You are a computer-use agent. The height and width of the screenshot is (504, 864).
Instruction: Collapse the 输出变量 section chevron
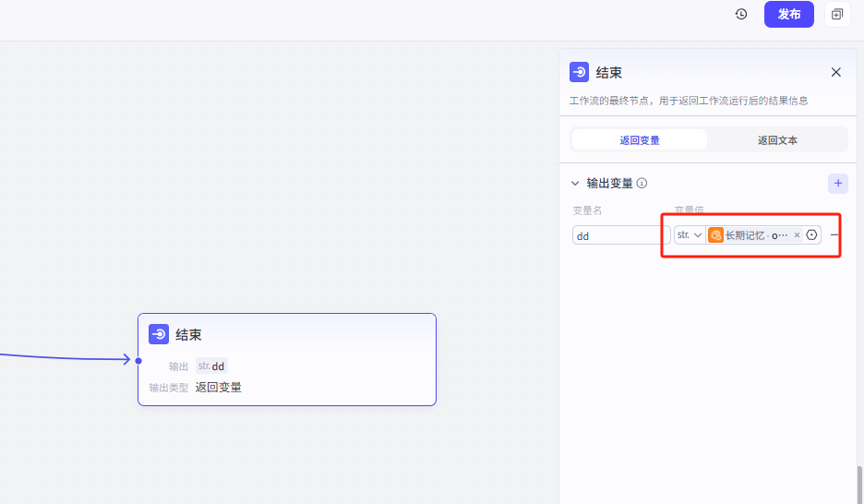pyautogui.click(x=575, y=184)
